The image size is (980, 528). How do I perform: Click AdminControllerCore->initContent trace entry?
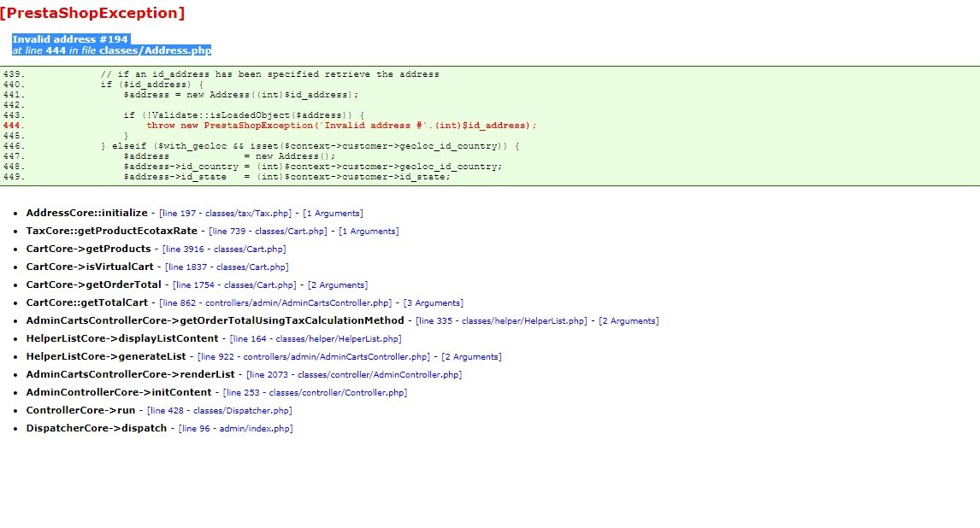[x=119, y=392]
